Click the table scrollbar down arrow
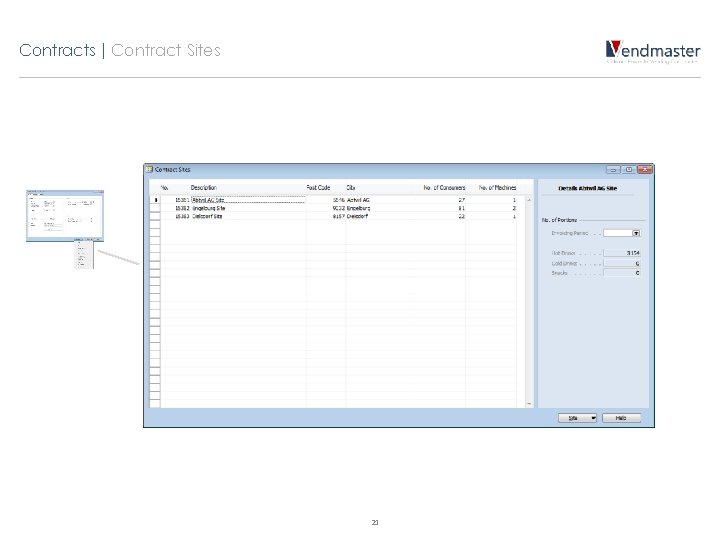720x540 pixels. coord(529,404)
